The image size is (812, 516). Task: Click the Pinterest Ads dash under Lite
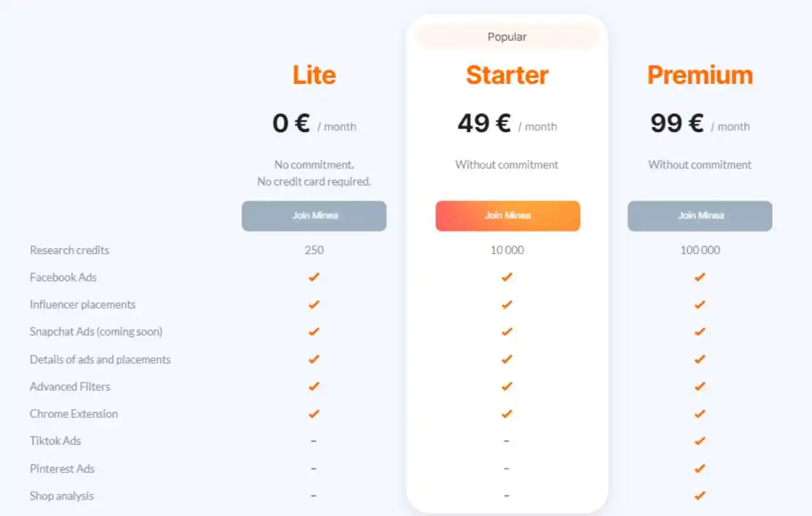[313, 468]
